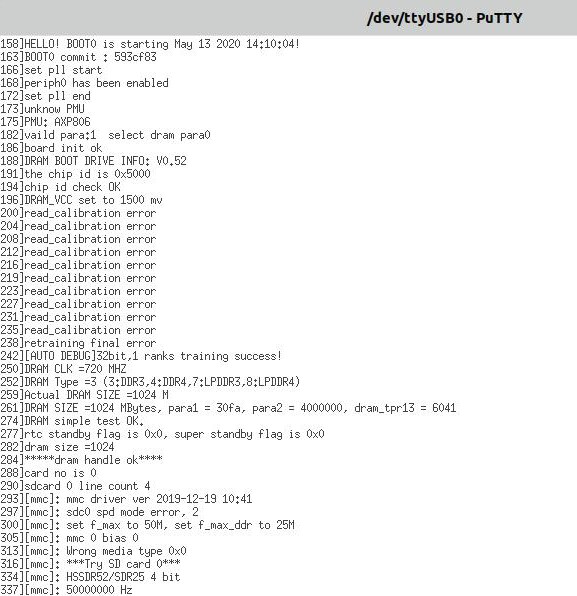
Task: Click the Actual DRAM SIZE =1024 M line
Action: (84, 395)
